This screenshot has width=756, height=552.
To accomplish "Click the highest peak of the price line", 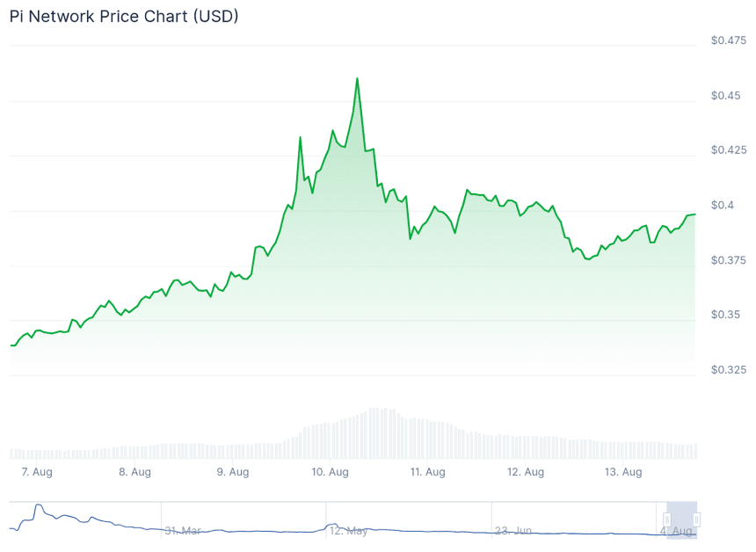I will point(357,78).
